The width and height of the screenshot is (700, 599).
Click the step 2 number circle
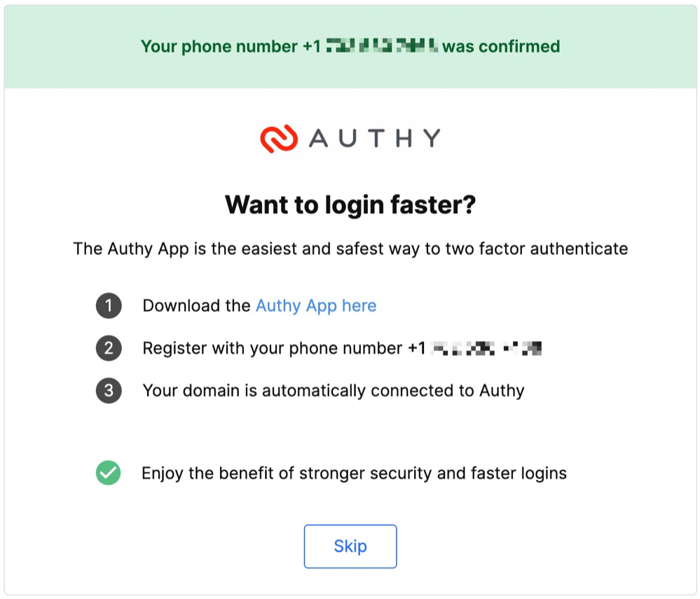(109, 348)
